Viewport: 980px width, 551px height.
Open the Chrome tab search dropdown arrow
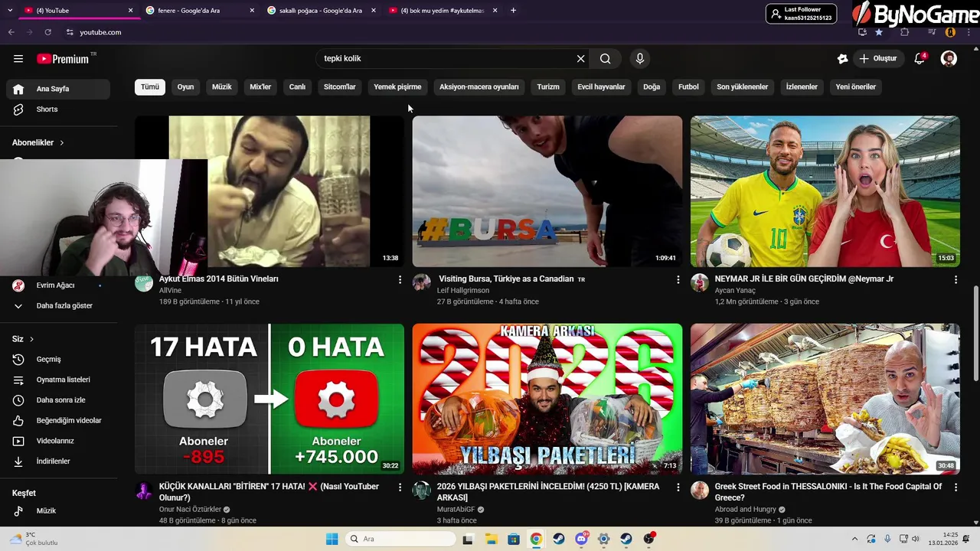[9, 11]
